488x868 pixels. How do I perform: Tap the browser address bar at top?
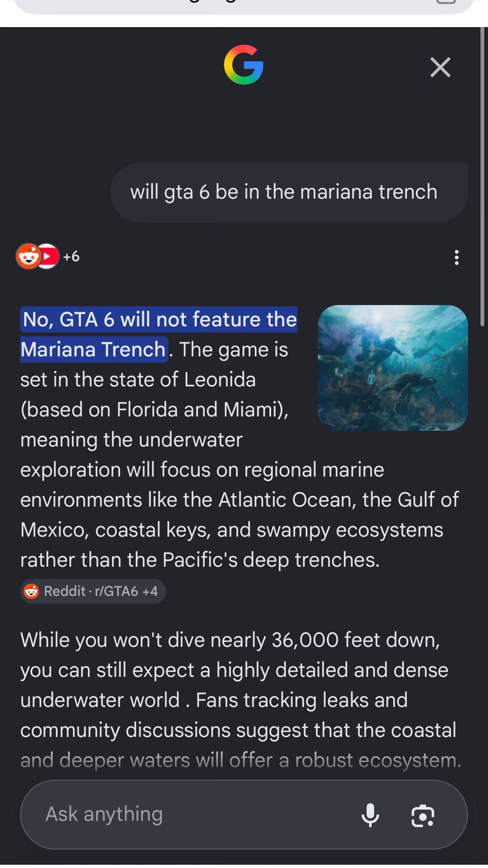click(244, 4)
